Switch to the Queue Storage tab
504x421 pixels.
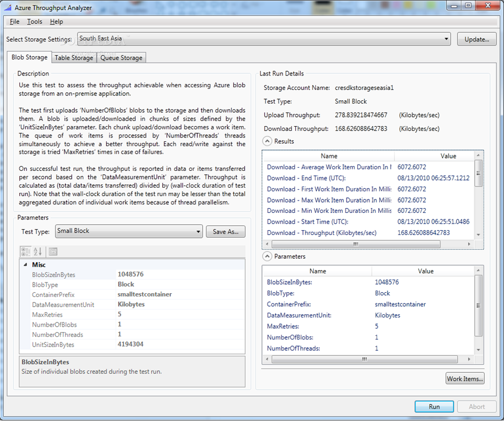pyautogui.click(x=121, y=58)
